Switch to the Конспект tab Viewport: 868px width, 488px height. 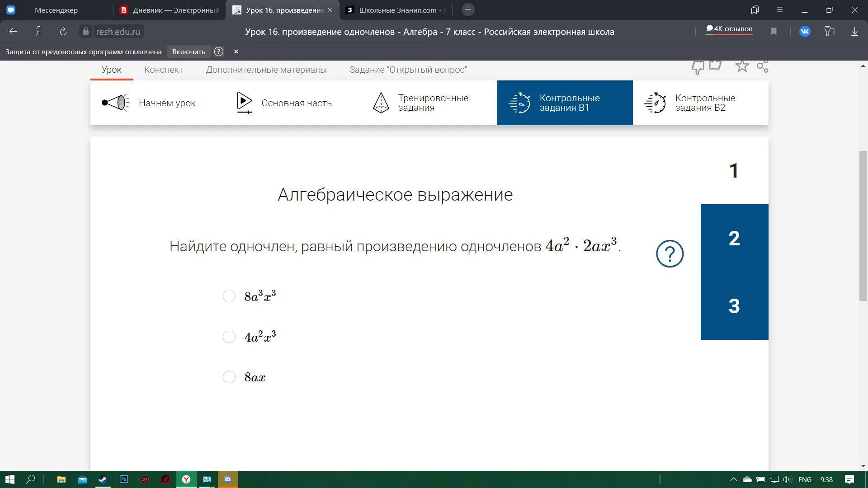[164, 70]
